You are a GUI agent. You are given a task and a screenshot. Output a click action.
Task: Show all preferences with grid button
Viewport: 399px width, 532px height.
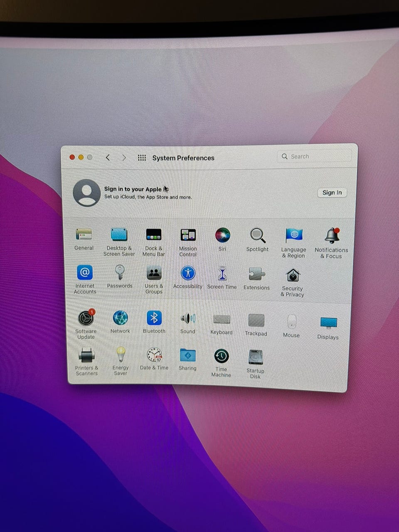142,158
